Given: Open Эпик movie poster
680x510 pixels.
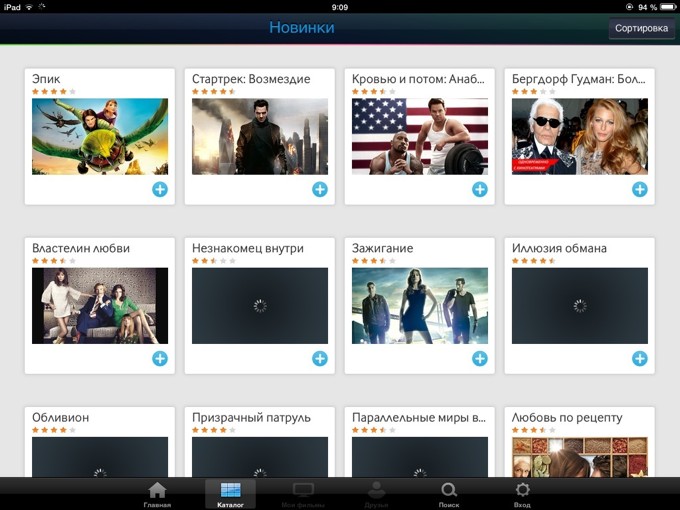Looking at the screenshot, I should (100, 137).
